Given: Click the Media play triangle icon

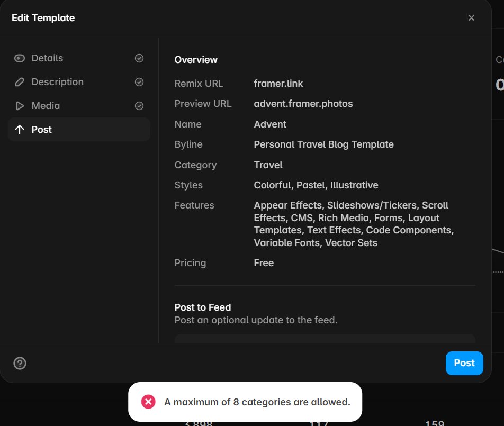Looking at the screenshot, I should coord(20,106).
